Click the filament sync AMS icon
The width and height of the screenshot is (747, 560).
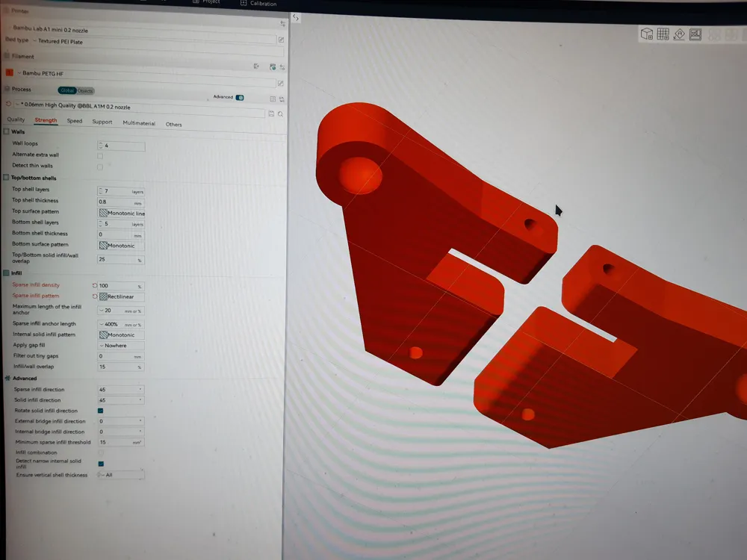[273, 67]
